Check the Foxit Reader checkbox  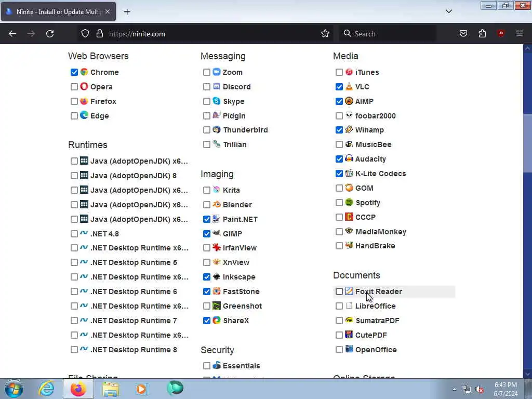pos(339,291)
